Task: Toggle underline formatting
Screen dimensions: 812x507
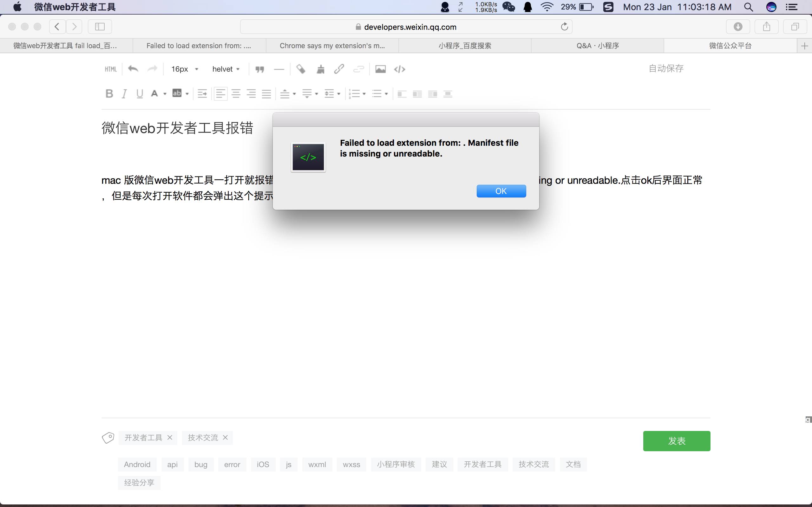Action: [x=140, y=93]
